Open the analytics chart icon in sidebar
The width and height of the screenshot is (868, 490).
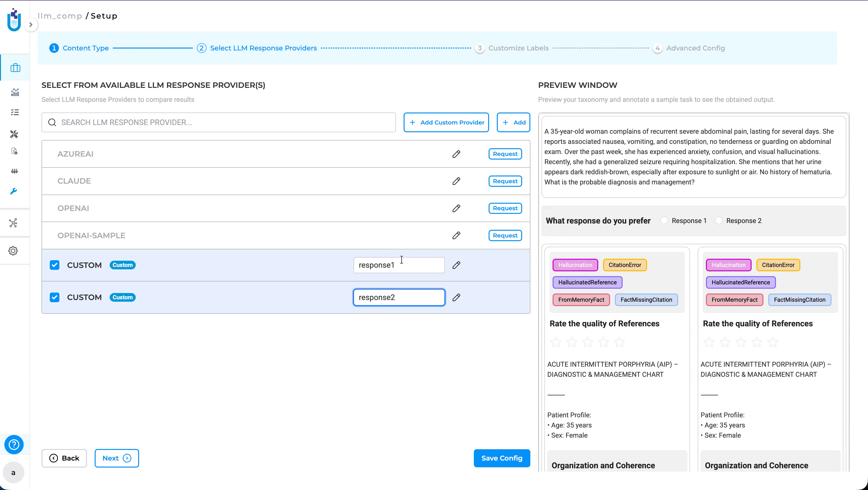tap(15, 92)
